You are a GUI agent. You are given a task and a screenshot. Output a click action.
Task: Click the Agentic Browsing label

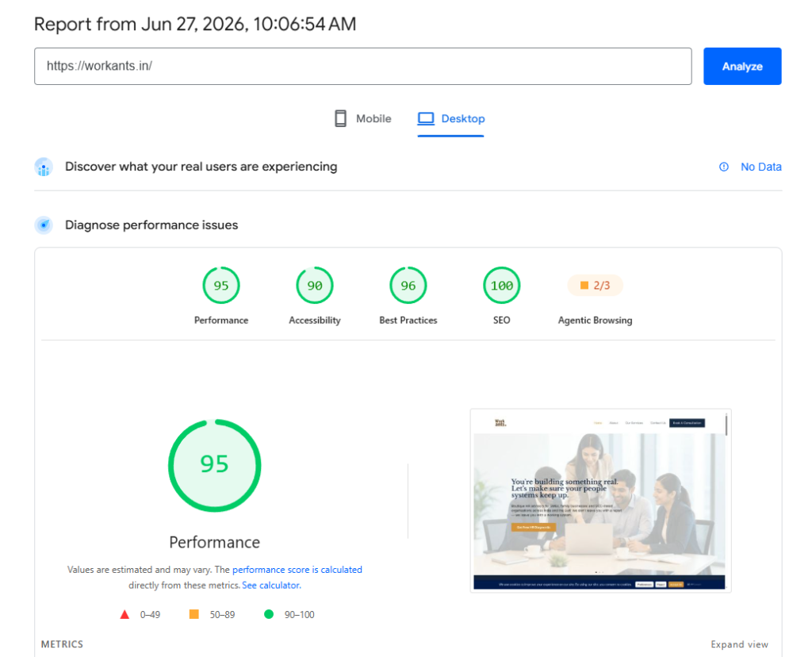pyautogui.click(x=595, y=321)
